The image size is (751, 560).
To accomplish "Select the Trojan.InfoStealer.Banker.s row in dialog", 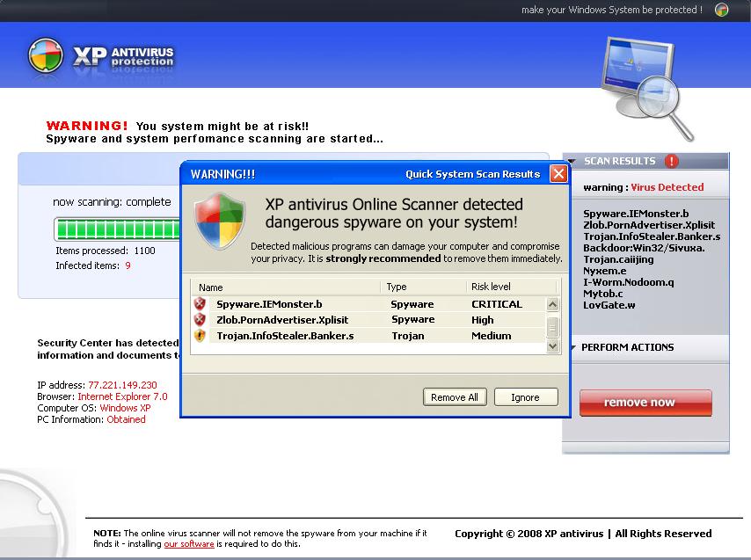I will (x=368, y=336).
